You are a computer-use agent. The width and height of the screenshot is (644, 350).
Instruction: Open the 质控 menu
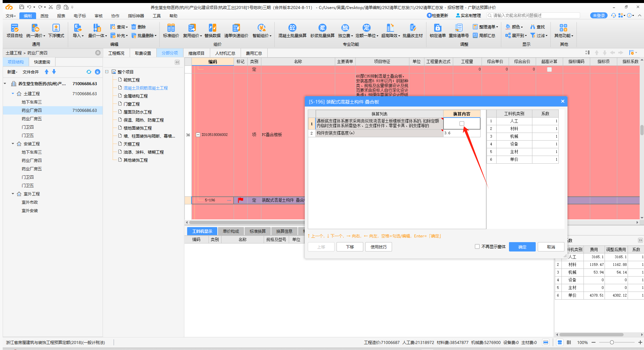44,16
